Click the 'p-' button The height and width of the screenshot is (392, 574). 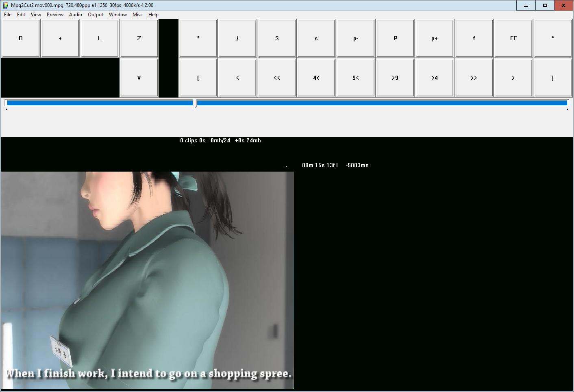(356, 38)
